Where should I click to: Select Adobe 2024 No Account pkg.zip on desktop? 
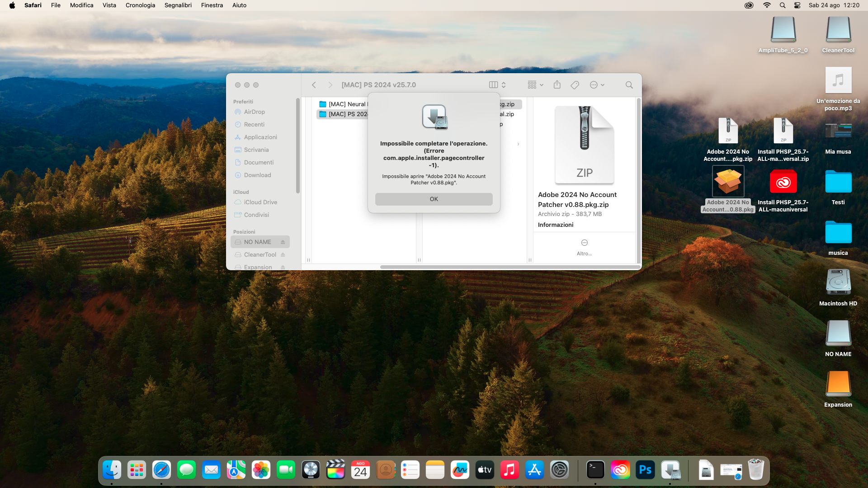coord(728,140)
